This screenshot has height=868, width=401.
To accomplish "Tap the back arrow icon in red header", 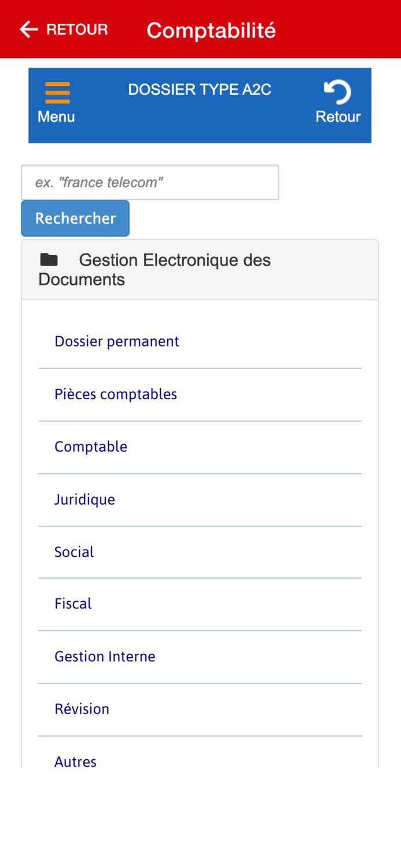I will [x=28, y=30].
